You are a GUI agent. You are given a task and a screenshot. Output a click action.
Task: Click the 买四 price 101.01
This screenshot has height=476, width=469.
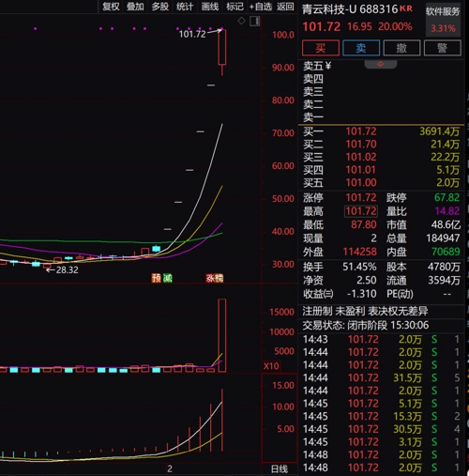(x=361, y=170)
